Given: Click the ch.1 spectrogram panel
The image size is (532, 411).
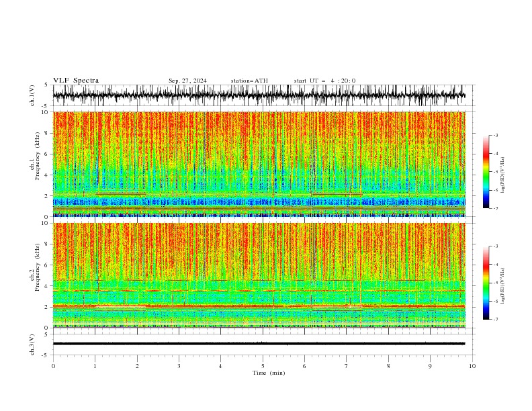Looking at the screenshot, I should (x=259, y=164).
